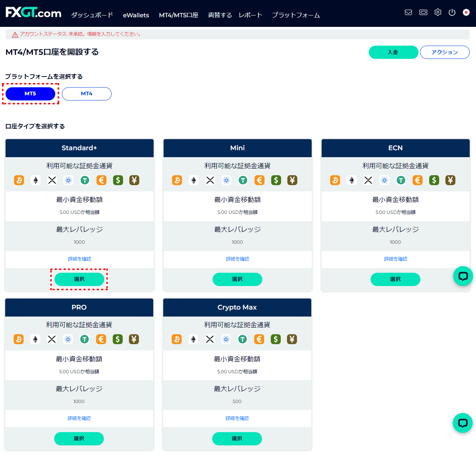
Task: Open the プラットフォーム menu item
Action: (x=296, y=15)
